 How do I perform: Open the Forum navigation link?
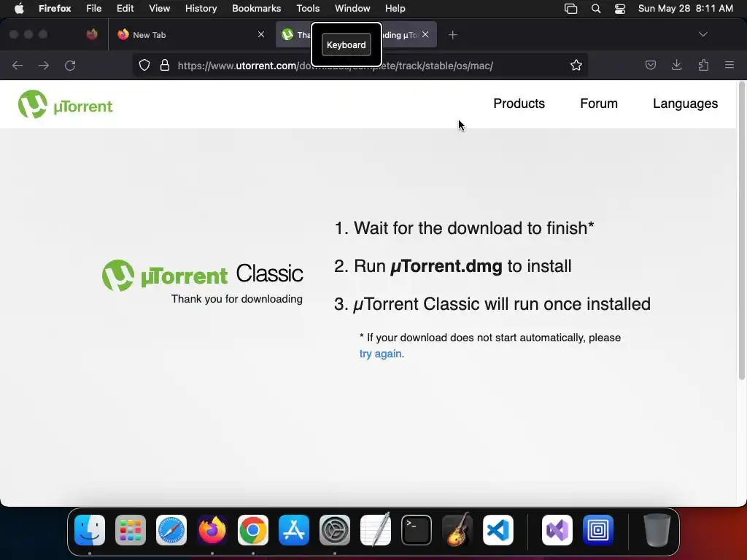coord(599,104)
